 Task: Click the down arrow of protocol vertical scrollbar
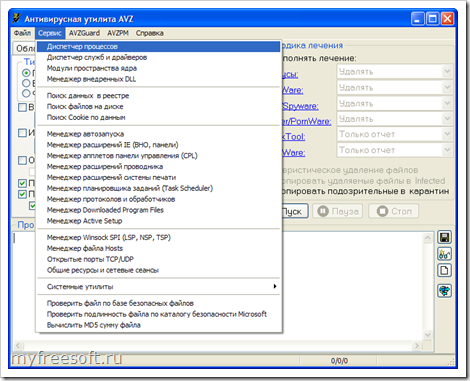428,334
